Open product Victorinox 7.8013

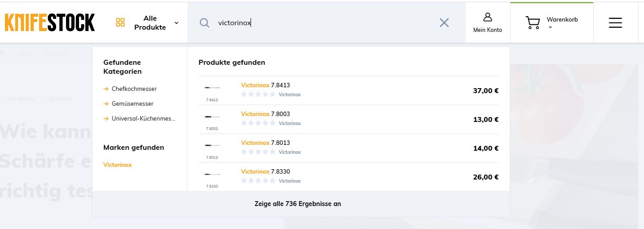point(265,143)
